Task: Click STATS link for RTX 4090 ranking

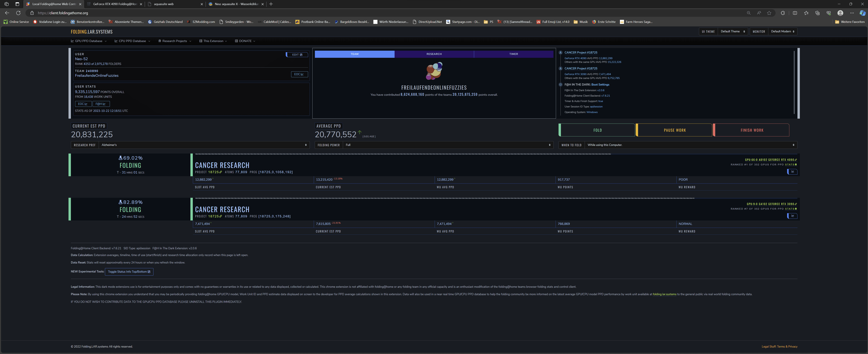Action: coord(791,165)
